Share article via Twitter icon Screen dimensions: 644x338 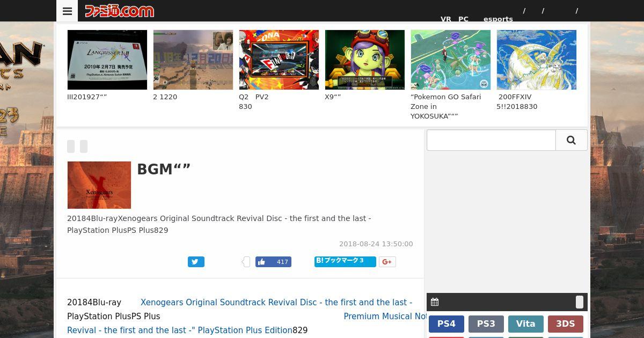[x=196, y=262]
